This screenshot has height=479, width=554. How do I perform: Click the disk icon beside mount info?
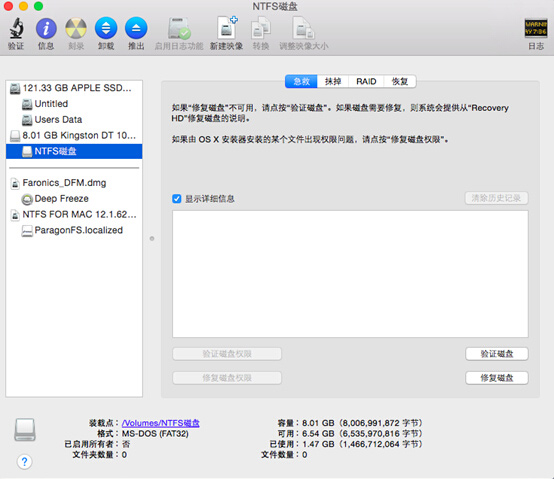pyautogui.click(x=25, y=430)
